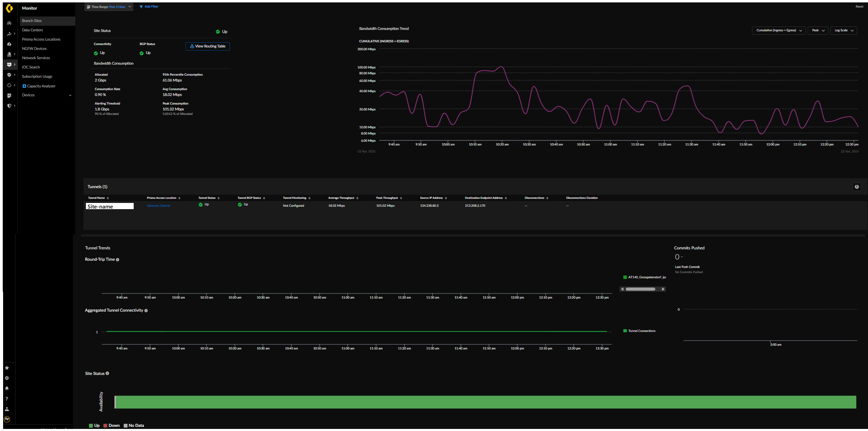Open the Time Range Past 3 Hour dropdown
Viewport: 868px width, 431px height.
109,7
